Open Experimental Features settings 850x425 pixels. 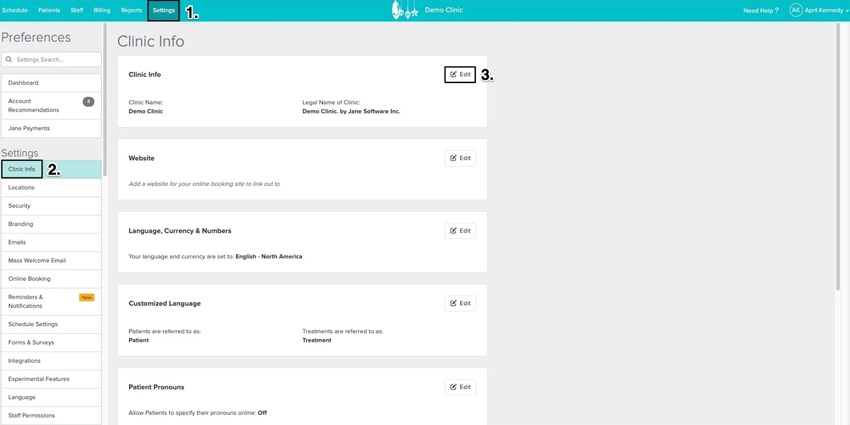click(51, 379)
